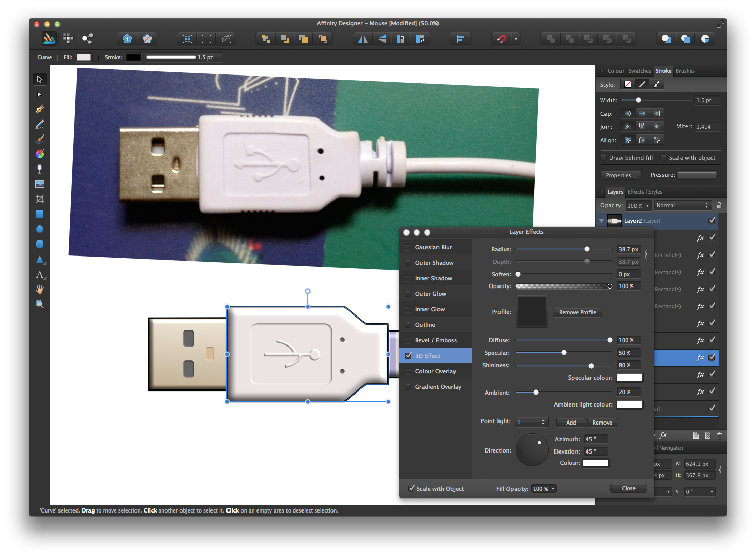Open the Navigator tab
The image size is (756, 557).
pyautogui.click(x=671, y=448)
